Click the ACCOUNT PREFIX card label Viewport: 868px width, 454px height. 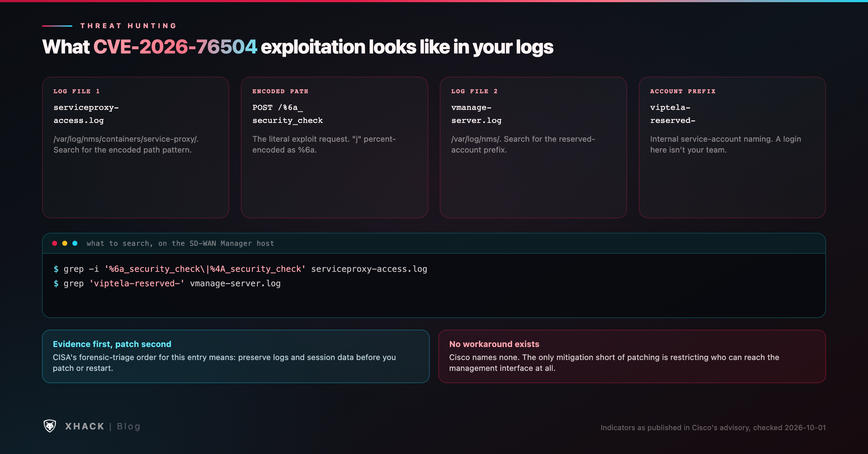[x=683, y=91]
